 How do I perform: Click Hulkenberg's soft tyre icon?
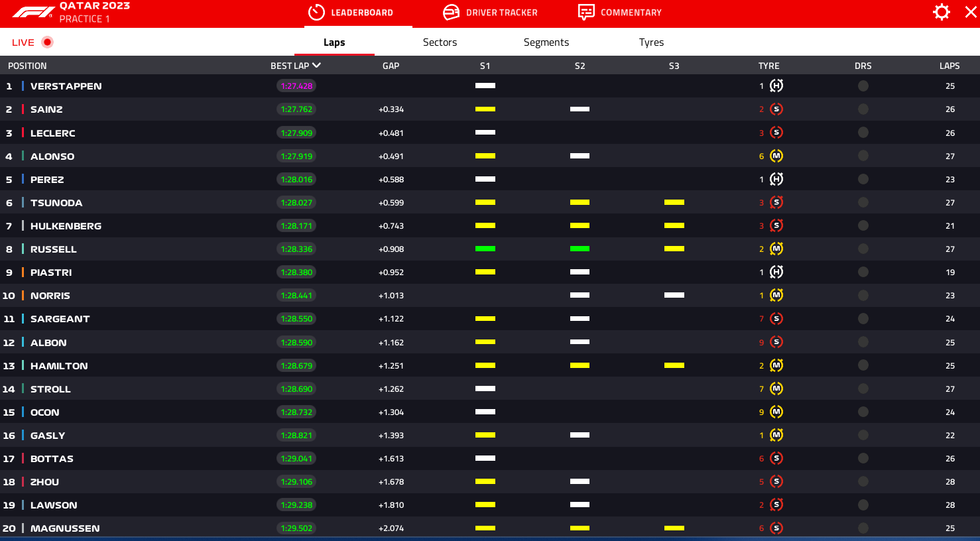(776, 225)
